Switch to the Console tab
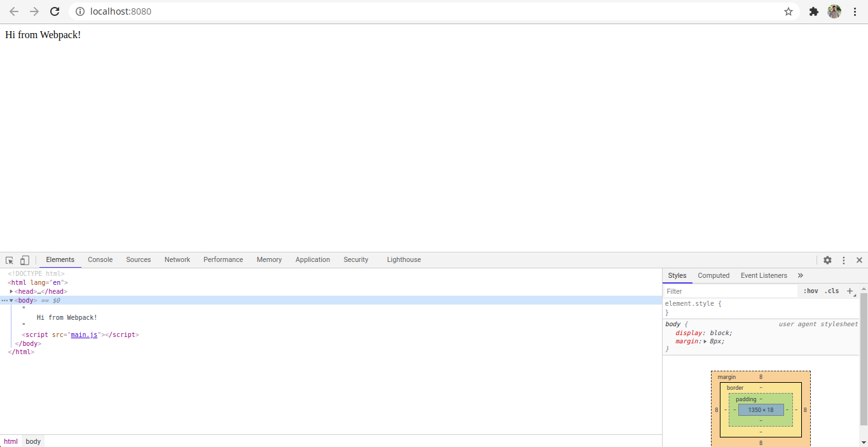Image resolution: width=868 pixels, height=447 pixels. coord(100,259)
